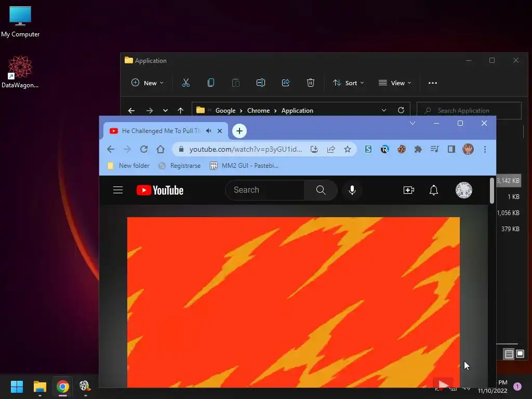Viewport: 532px width, 399px height.
Task: Click the cookie extension icon
Action: 402,149
